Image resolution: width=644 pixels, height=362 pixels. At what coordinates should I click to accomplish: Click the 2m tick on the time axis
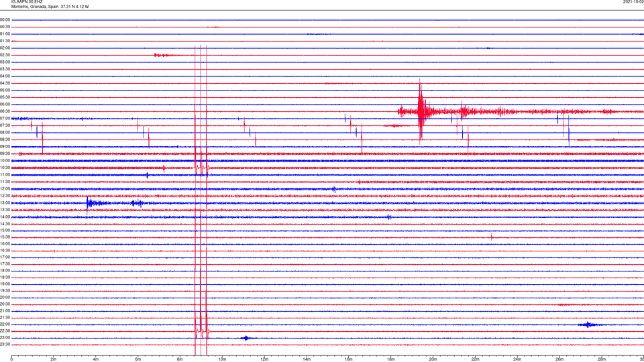coord(54,359)
